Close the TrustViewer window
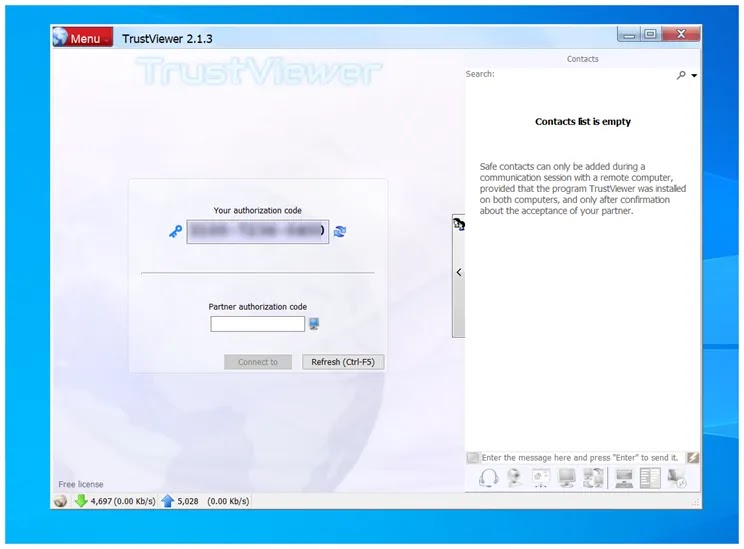This screenshot has height=549, width=744. (x=681, y=34)
